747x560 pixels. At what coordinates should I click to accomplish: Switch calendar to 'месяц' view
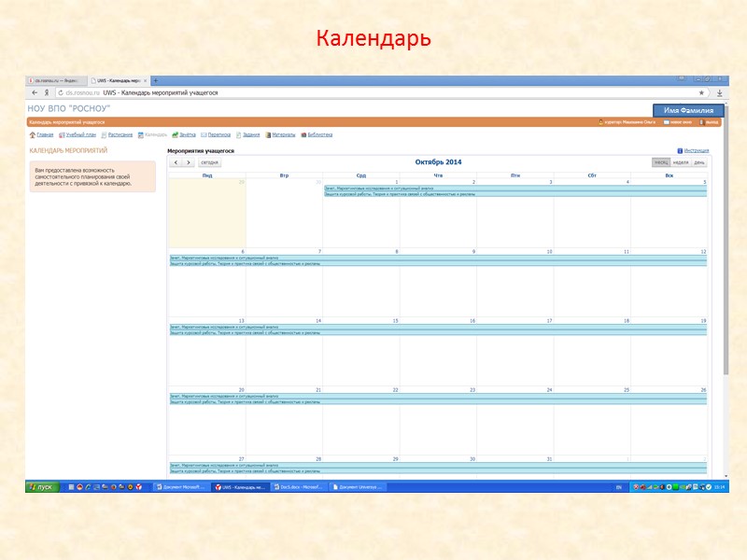click(x=661, y=162)
